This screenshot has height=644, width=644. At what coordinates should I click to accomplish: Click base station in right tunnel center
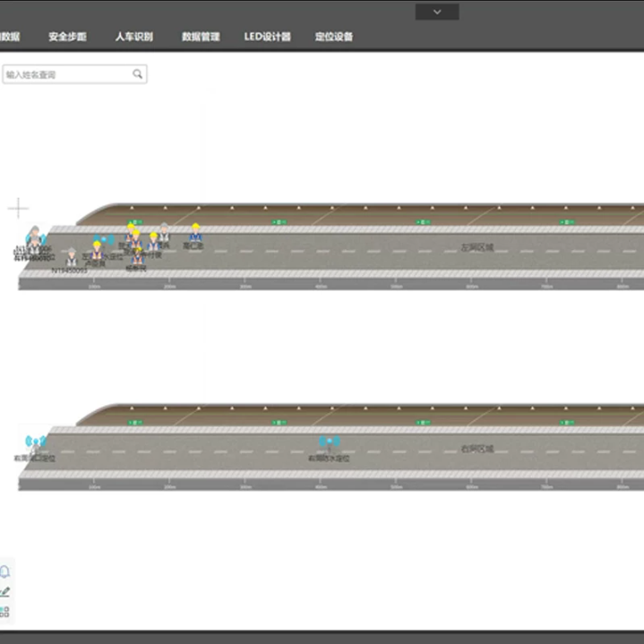click(x=329, y=443)
